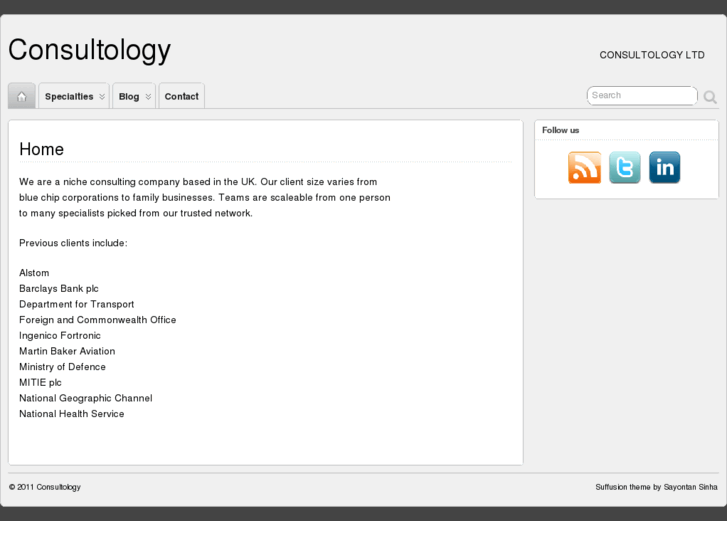
Task: Click the Consultology site title
Action: (x=89, y=50)
